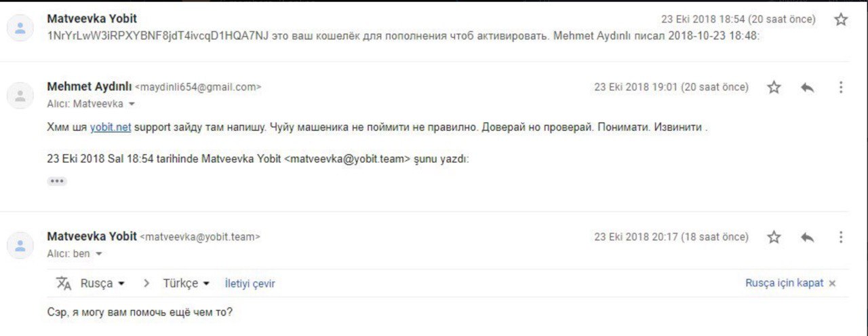Star Mehmet Aydınlı's message
Viewport: 868px width, 336px height.
coord(774,87)
